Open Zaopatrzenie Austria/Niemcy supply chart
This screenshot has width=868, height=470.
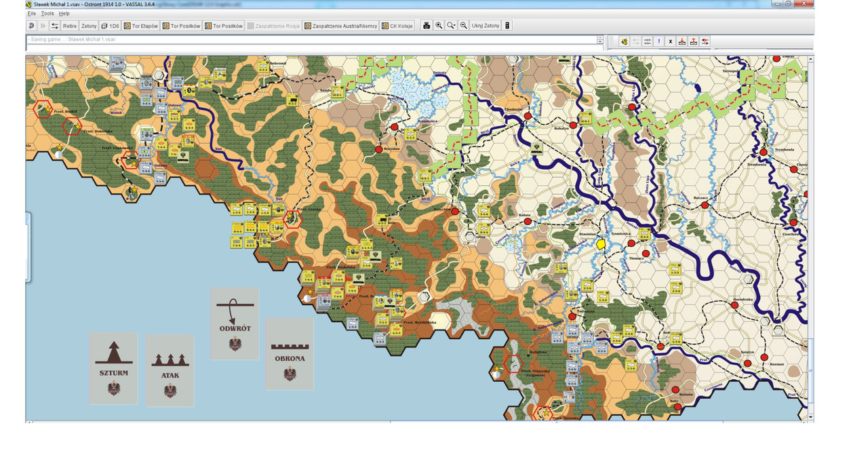tap(340, 26)
